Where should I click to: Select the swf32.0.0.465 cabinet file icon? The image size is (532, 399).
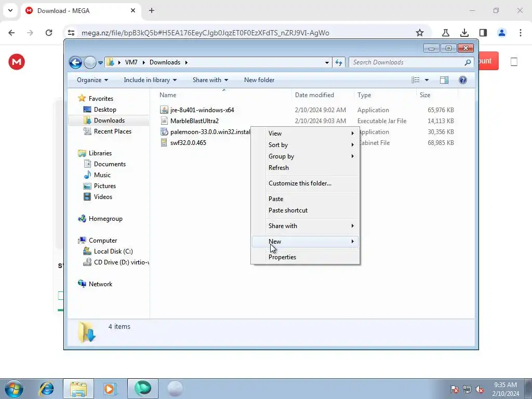pos(164,142)
